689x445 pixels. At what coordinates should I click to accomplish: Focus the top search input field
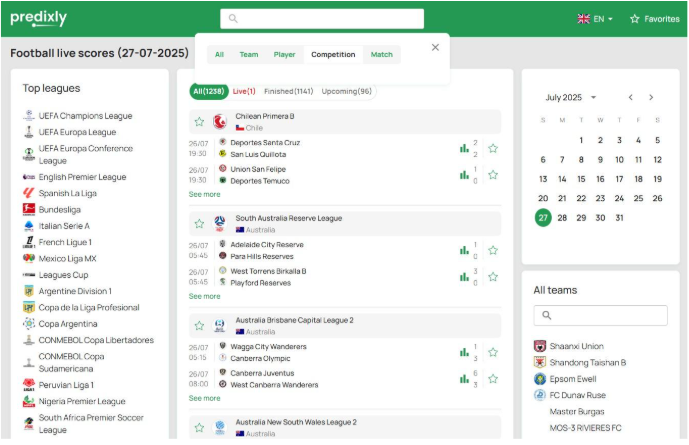322,18
